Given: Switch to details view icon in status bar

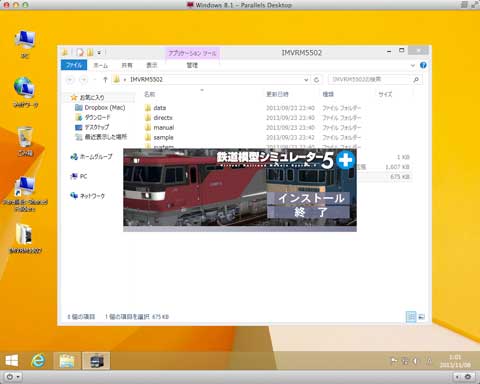Looking at the screenshot, I should coord(411,317).
